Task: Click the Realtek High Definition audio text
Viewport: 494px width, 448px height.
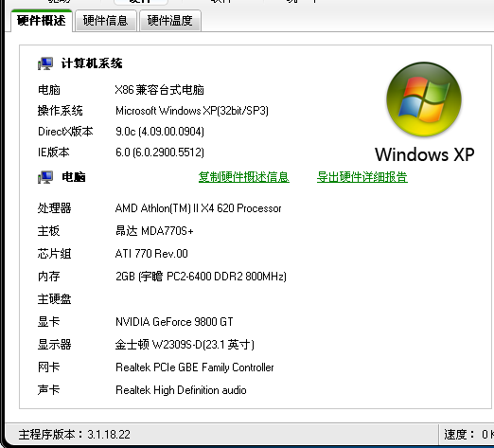Action: pyautogui.click(x=181, y=390)
